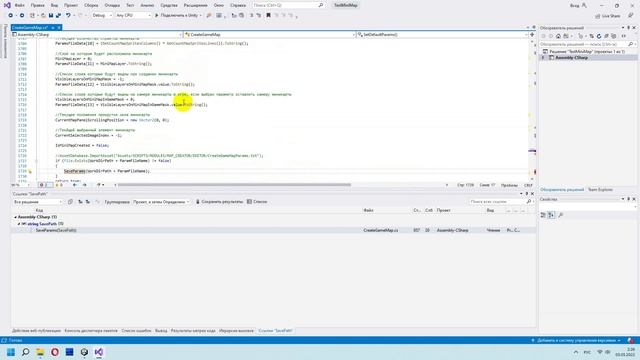This screenshot has width=640, height=360.
Task: Click the feedback icon next to Live Share
Action: [x=631, y=16]
